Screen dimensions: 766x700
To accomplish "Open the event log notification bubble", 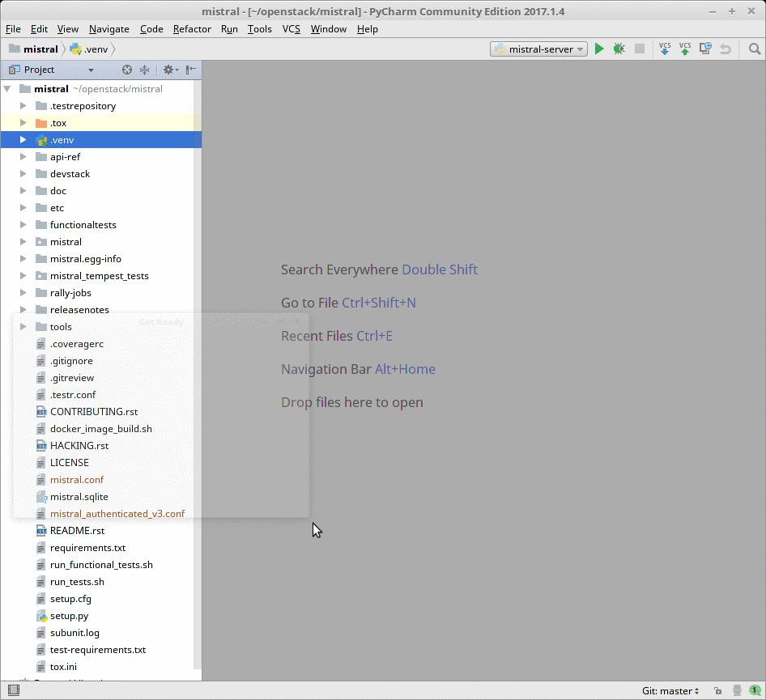I will coord(755,691).
